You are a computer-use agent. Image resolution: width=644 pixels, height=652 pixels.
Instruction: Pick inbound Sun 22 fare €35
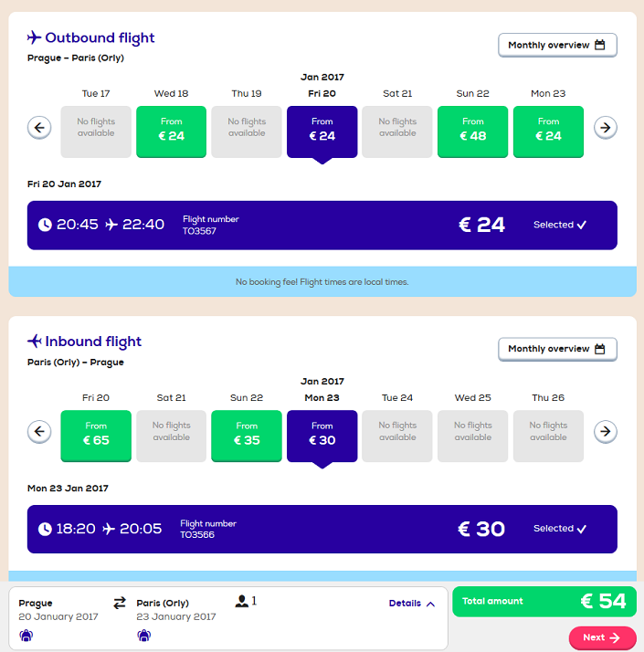click(247, 436)
